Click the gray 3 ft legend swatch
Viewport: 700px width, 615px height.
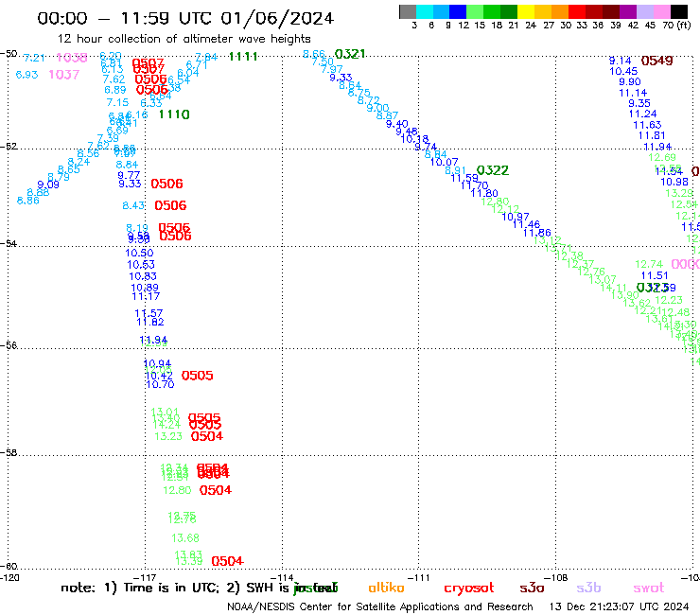408,11
